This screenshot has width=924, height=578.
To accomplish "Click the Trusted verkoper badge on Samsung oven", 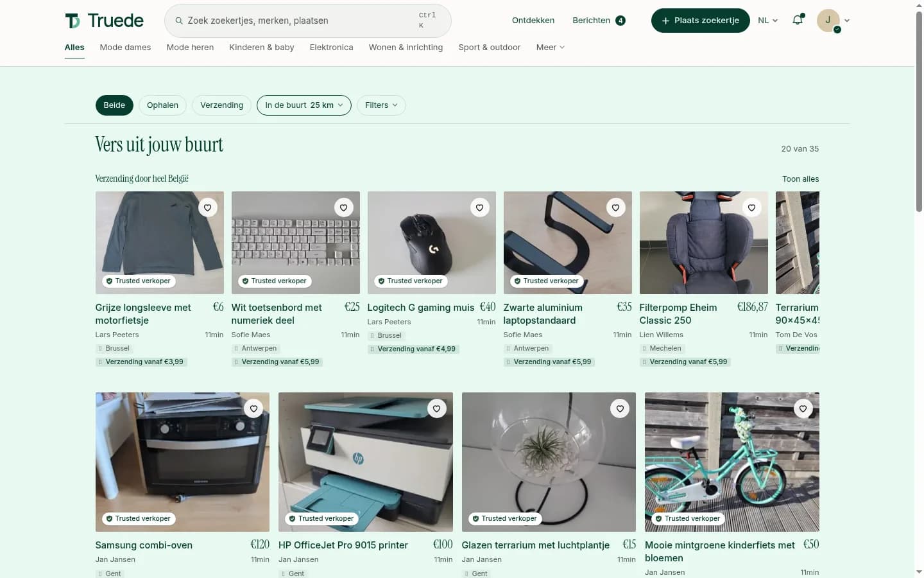I will tap(139, 519).
